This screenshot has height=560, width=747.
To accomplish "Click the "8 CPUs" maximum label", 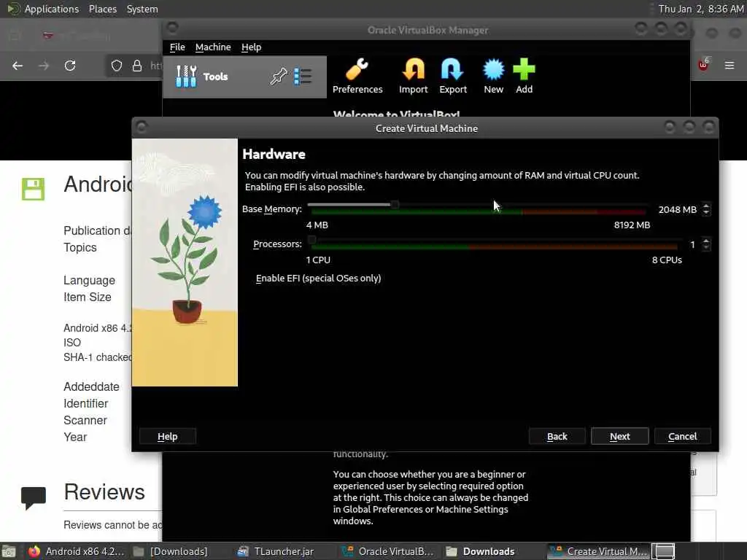I will [667, 260].
